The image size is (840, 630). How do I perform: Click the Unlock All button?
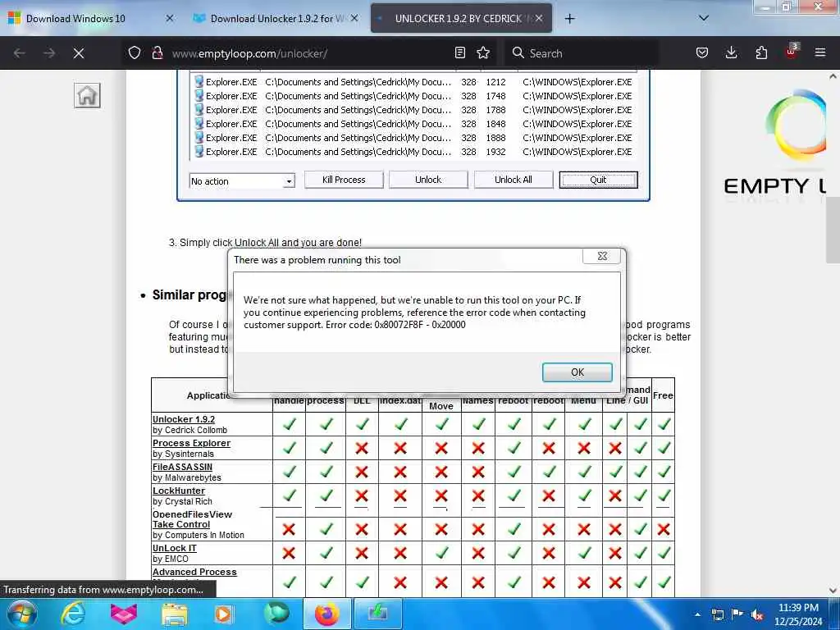[514, 180]
